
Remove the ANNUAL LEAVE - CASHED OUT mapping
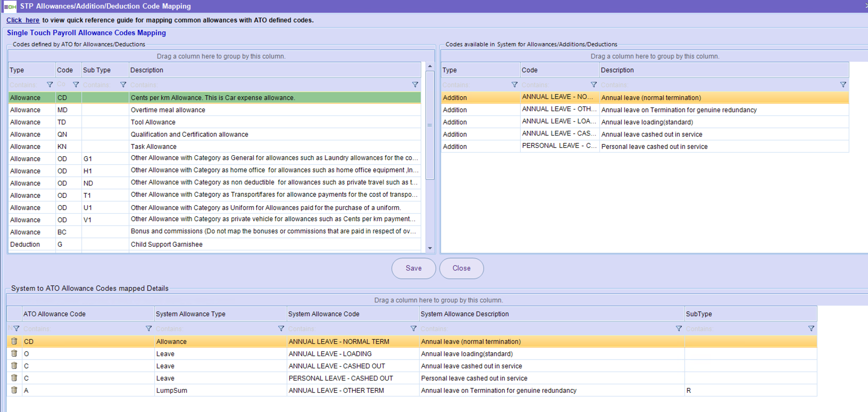14,366
